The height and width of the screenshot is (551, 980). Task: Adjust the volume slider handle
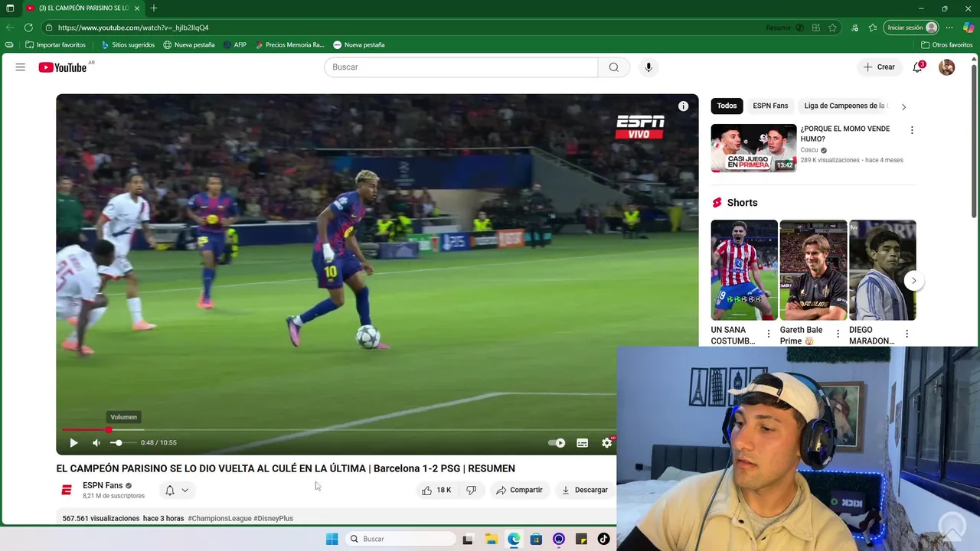118,442
